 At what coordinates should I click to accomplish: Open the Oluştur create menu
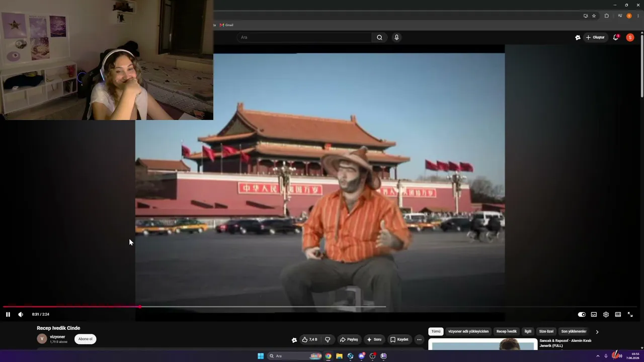pos(595,37)
